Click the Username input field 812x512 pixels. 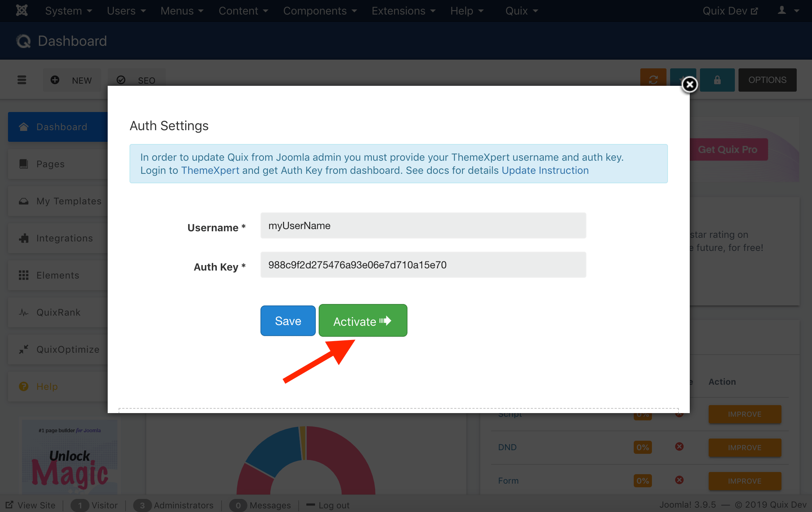point(423,226)
